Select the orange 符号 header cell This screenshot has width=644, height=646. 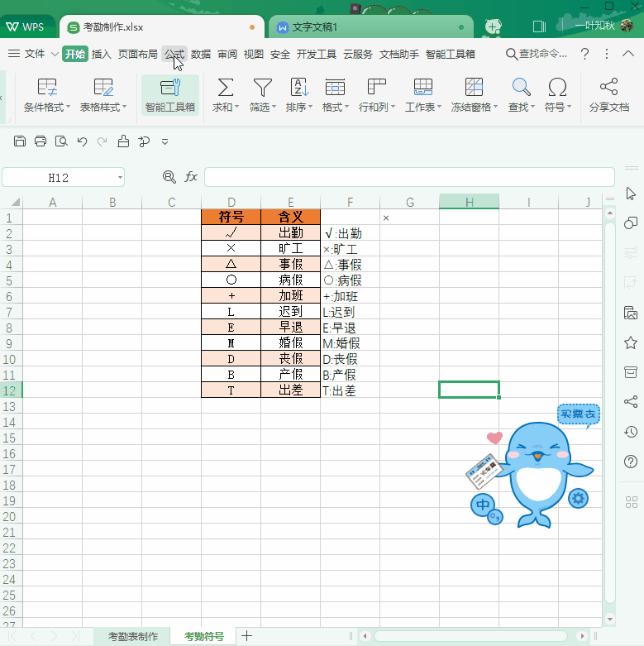[x=231, y=217]
